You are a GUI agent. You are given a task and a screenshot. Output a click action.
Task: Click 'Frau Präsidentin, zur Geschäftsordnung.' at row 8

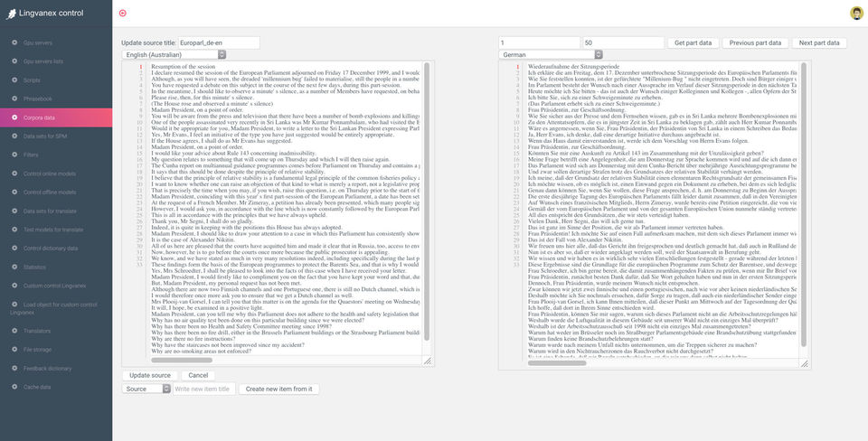pos(576,109)
